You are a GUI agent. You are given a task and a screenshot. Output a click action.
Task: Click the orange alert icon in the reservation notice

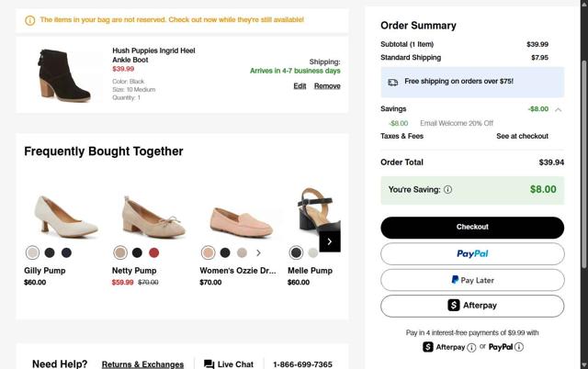pos(29,20)
